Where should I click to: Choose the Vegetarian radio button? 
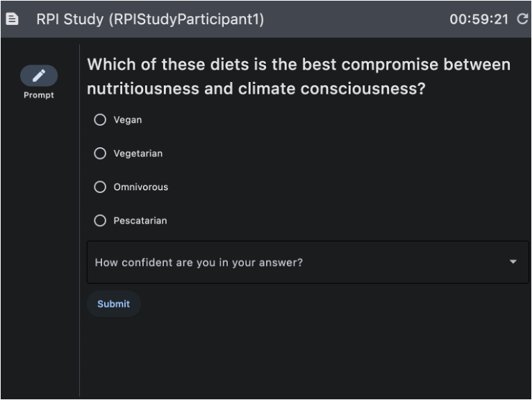pos(100,153)
